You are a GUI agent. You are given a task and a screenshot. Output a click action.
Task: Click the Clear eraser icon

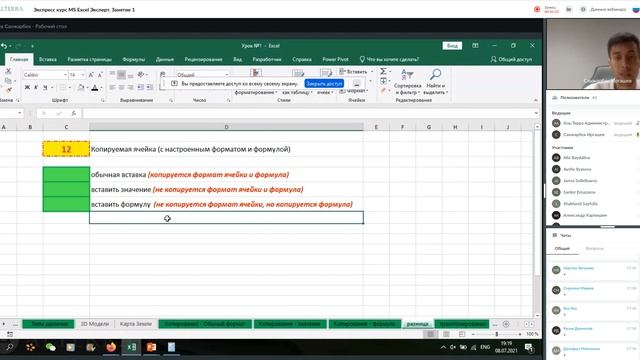(x=383, y=90)
